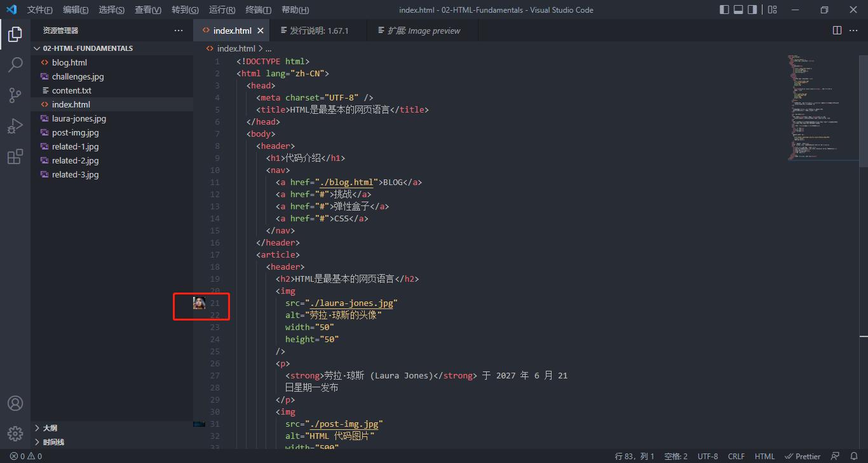This screenshot has height=463, width=868.
Task: Toggle the bottom panel visibility
Action: click(x=738, y=9)
